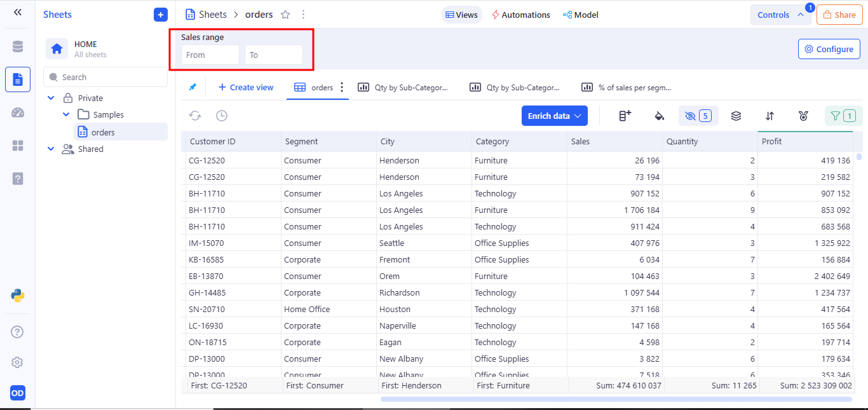This screenshot has height=410, width=868.
Task: Open the Enrich data dropdown
Action: coord(554,116)
